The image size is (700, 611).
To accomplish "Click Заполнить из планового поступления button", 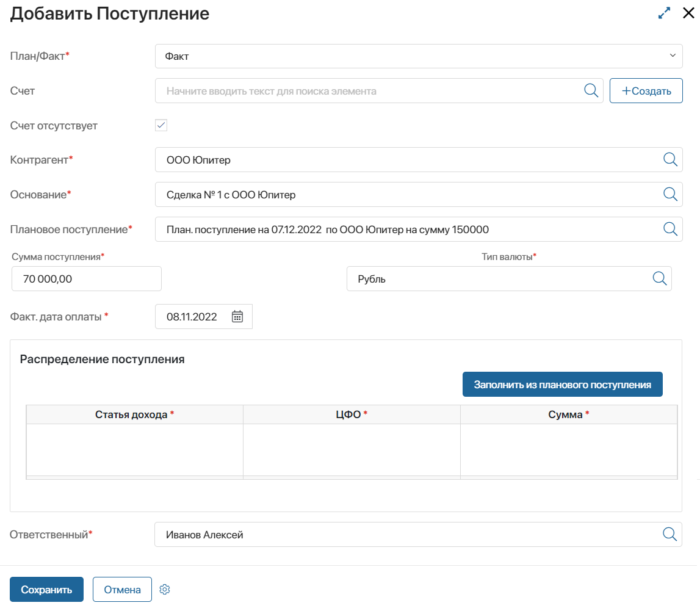I will pyautogui.click(x=563, y=385).
